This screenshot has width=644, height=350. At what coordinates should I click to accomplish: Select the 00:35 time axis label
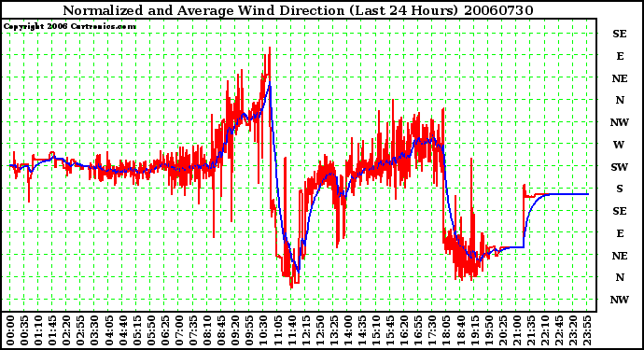(24, 330)
